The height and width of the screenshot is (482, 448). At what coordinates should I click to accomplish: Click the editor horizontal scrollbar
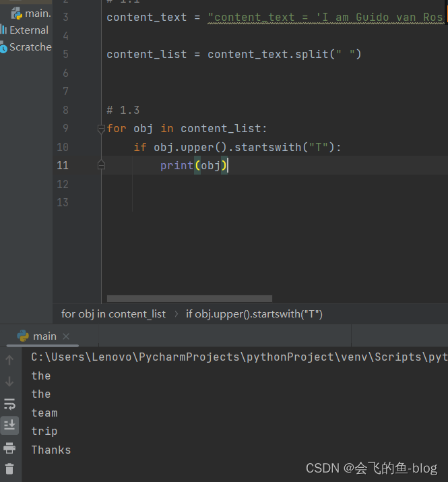click(x=189, y=299)
